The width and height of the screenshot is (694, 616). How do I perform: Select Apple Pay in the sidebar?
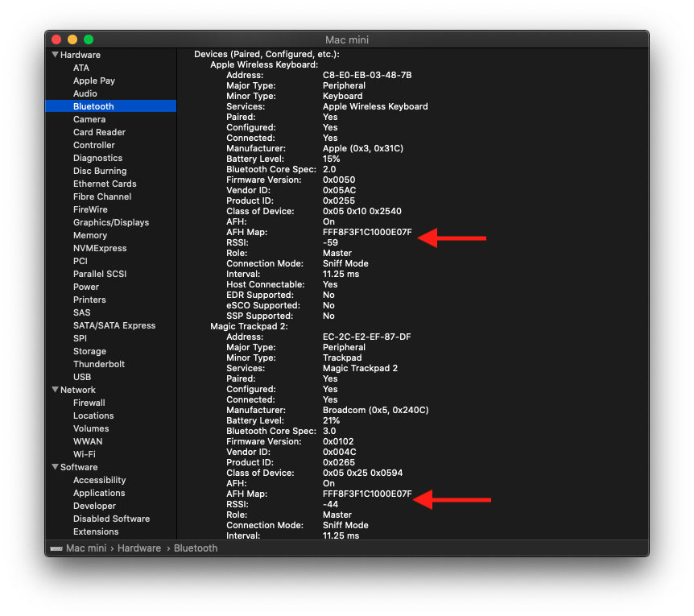coord(94,81)
